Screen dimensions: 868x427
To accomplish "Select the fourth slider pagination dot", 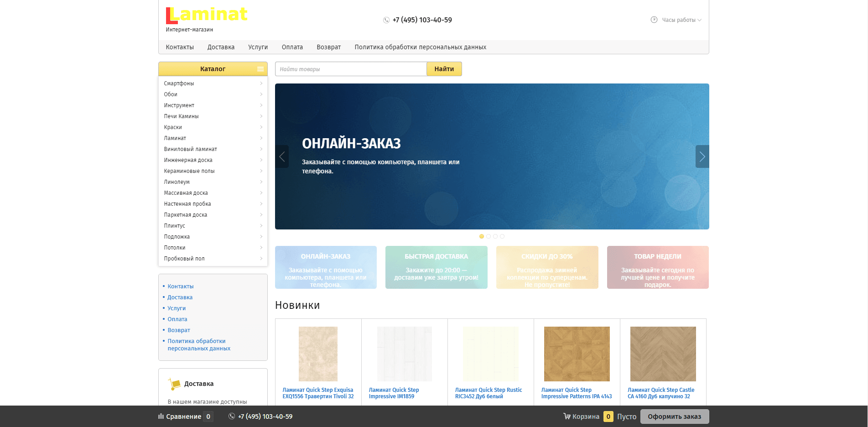I will point(502,236).
